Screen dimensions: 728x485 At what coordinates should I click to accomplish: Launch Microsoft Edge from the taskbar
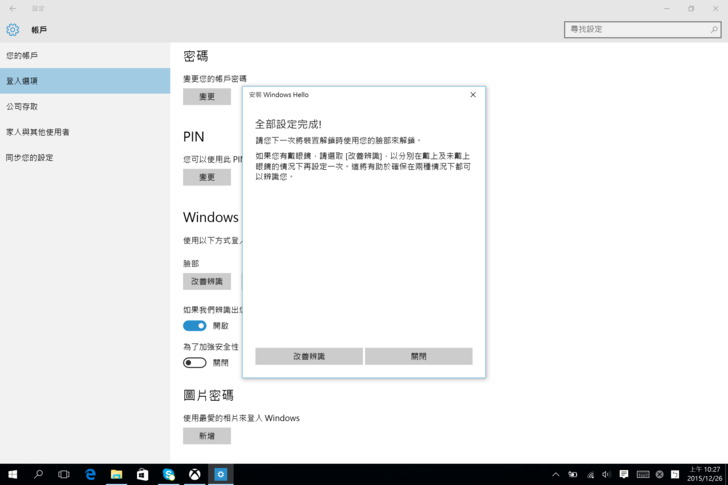[91, 474]
